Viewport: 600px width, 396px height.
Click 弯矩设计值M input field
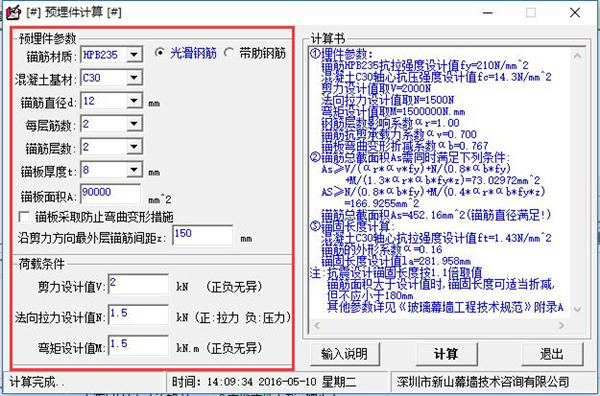coord(138,345)
